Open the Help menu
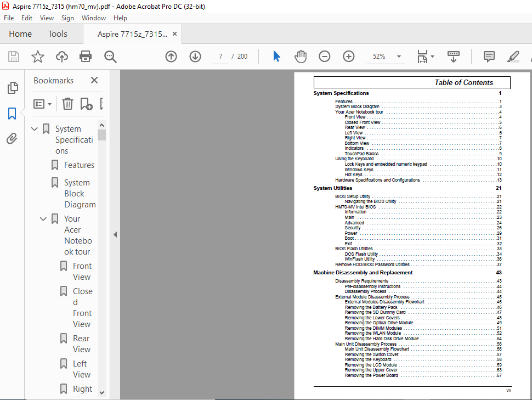 coord(120,18)
